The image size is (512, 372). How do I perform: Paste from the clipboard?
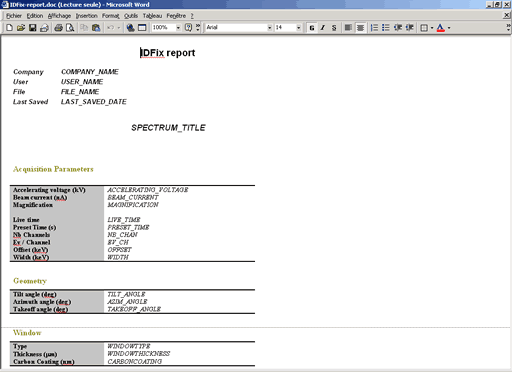pos(96,28)
